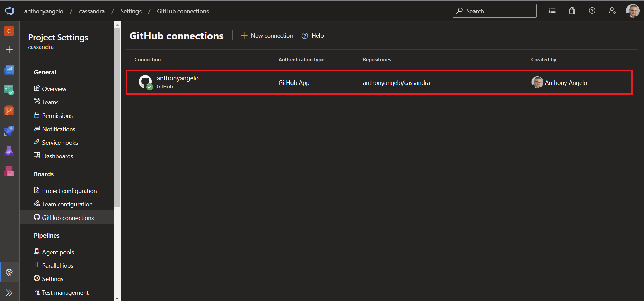Click the GitHub connections breadcrumb

point(183,11)
